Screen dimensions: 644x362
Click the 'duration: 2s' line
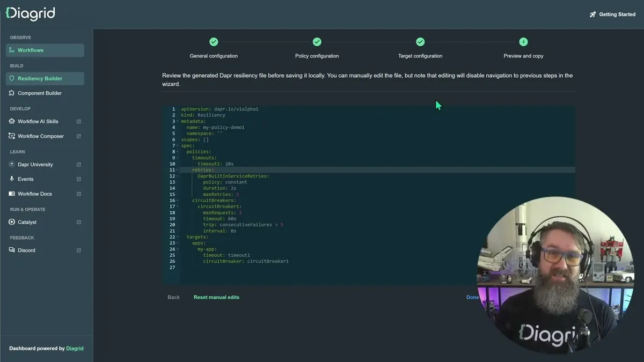coord(219,188)
